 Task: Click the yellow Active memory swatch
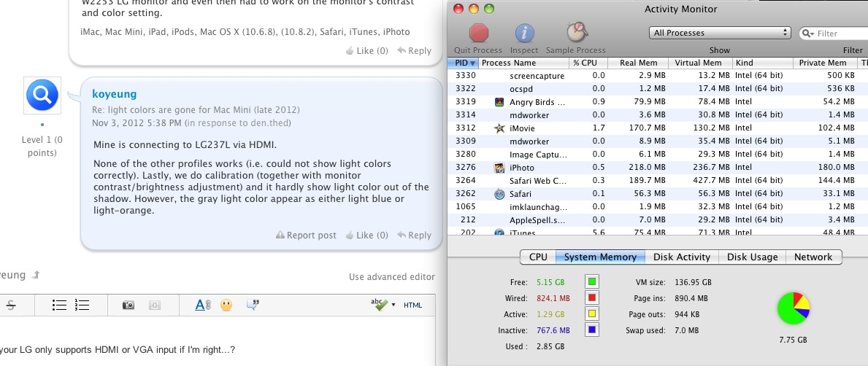pos(592,314)
